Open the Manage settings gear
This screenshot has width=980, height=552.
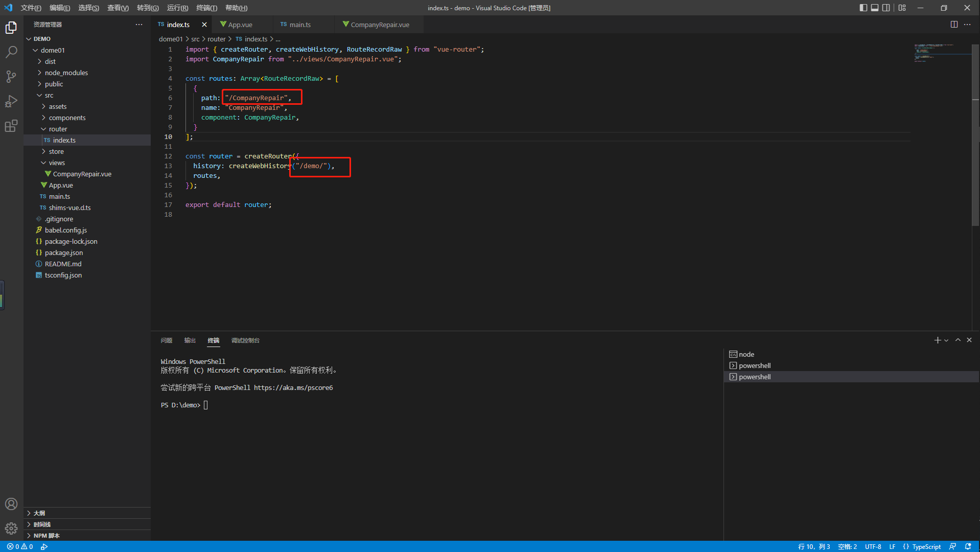coord(11,528)
